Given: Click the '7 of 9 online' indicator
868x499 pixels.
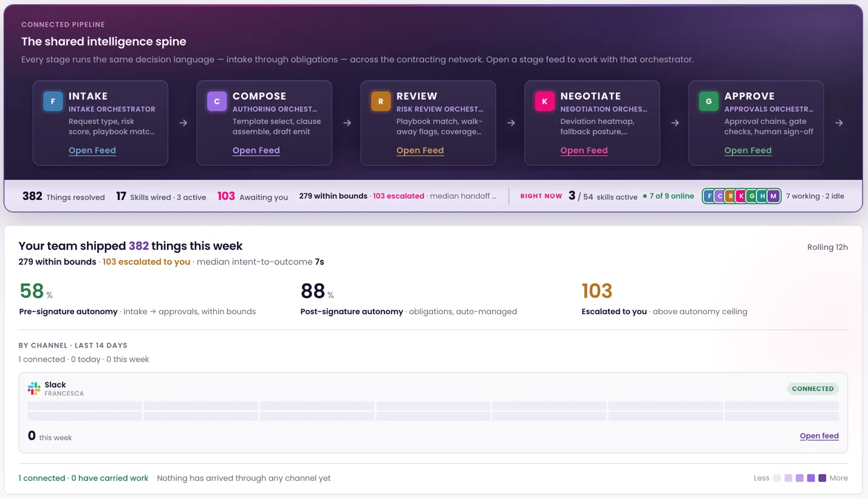Looking at the screenshot, I should (668, 196).
